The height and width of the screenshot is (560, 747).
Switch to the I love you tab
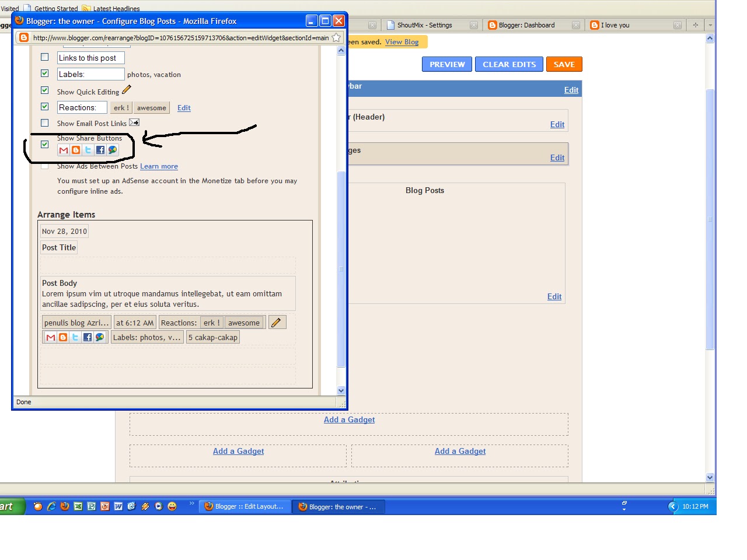coord(635,25)
